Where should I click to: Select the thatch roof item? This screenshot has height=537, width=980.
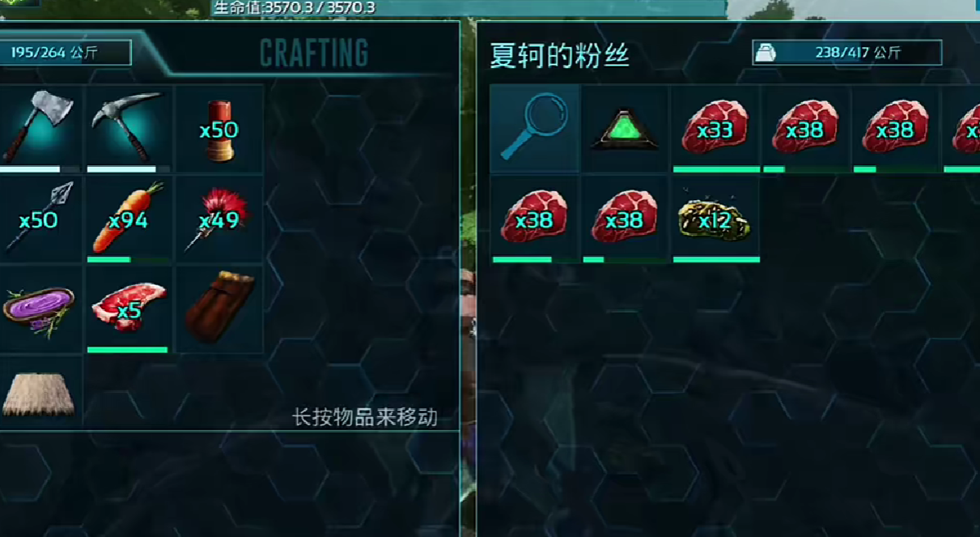[x=39, y=391]
